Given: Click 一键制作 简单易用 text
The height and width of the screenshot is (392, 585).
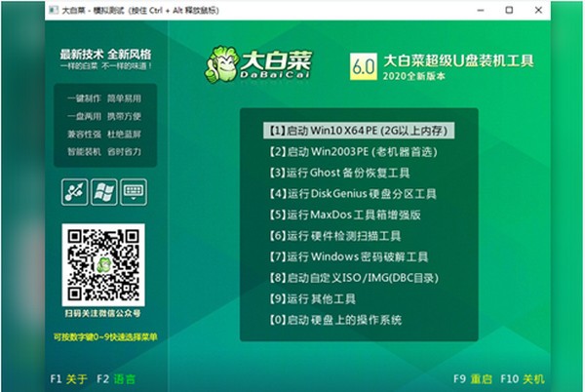Looking at the screenshot, I should coord(104,98).
